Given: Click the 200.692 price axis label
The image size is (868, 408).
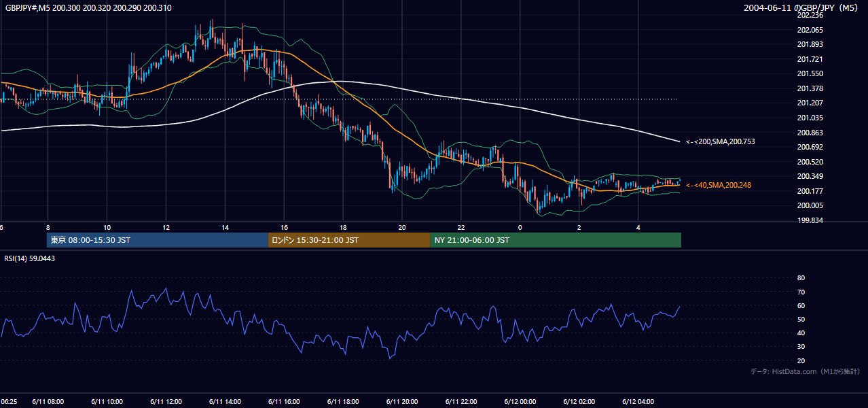Looking at the screenshot, I should [810, 147].
